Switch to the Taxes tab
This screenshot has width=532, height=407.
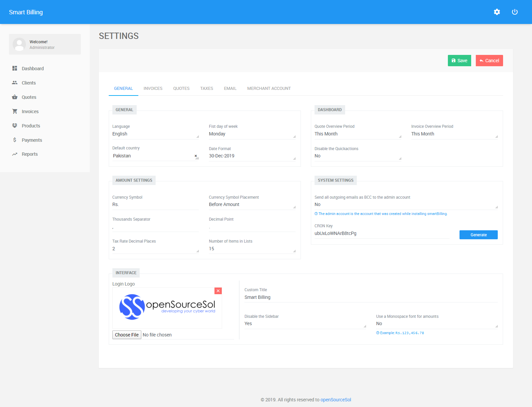[x=206, y=88]
